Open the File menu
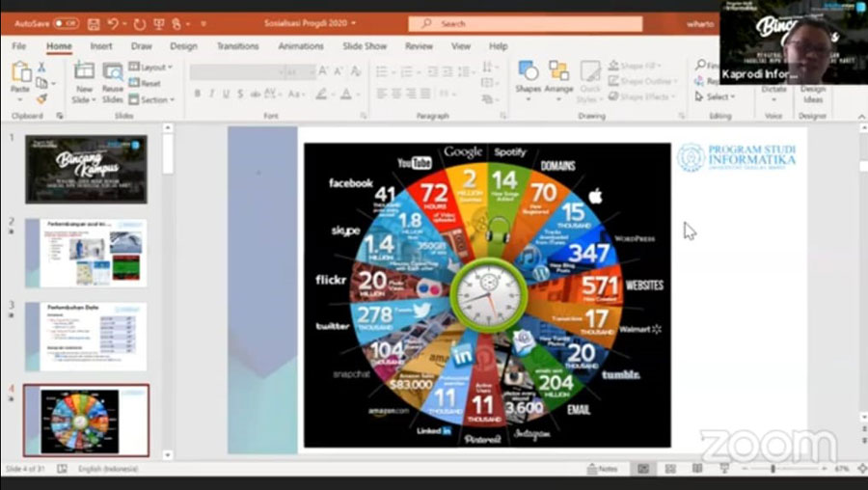868x490 pixels. pos(19,46)
